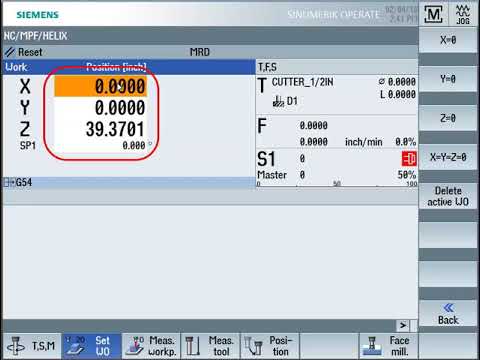Click the Z=0 softkey
This screenshot has height=360, width=480.
point(448,118)
